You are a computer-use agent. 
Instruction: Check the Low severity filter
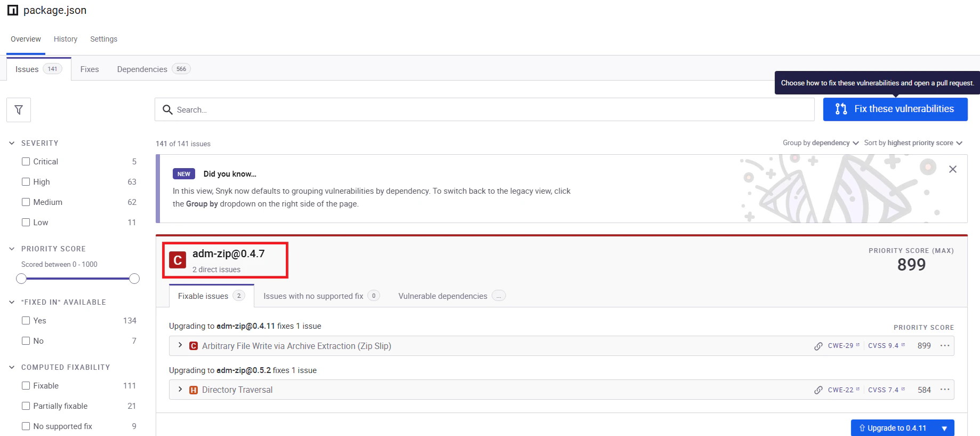[26, 223]
